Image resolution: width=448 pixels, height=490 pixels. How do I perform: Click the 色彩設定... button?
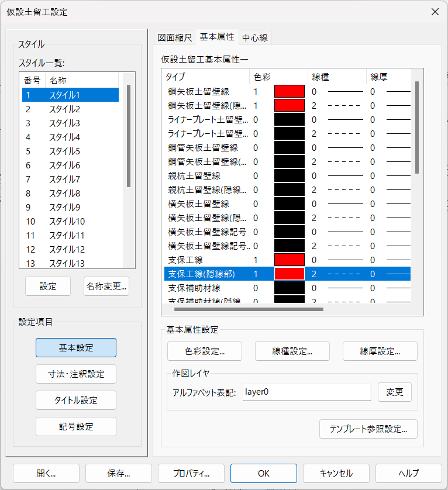(205, 351)
